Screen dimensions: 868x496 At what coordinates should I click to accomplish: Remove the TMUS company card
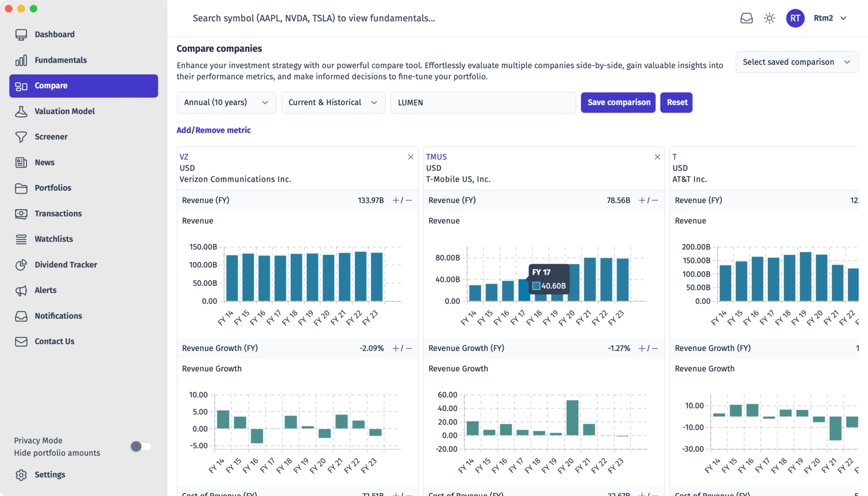coord(657,157)
